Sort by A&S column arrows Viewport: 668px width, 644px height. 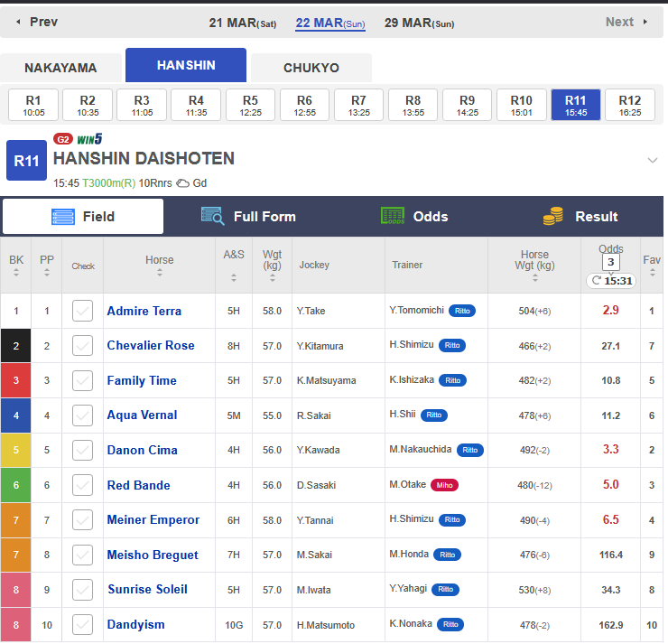[234, 278]
